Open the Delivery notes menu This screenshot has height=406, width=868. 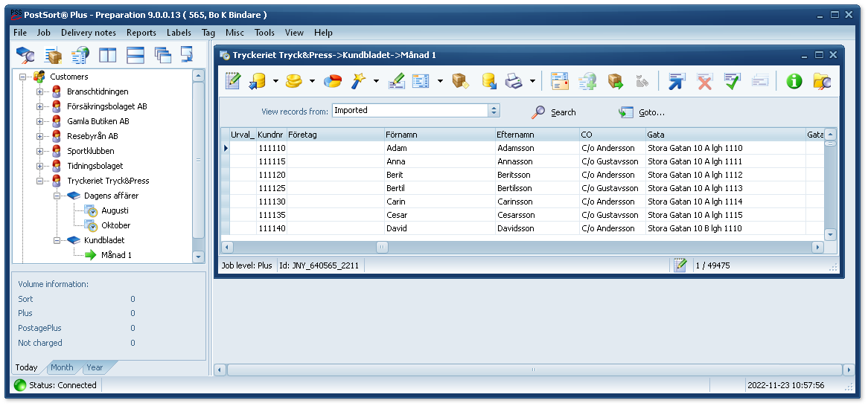89,33
